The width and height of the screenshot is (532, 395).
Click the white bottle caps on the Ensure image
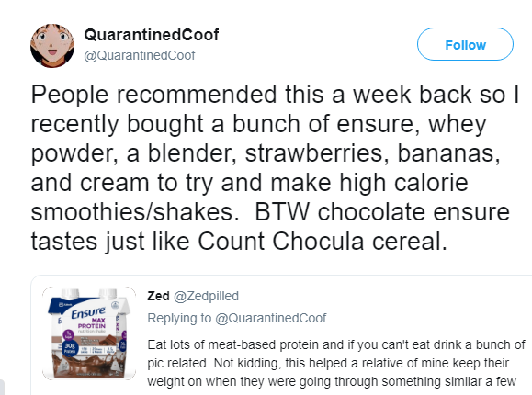pos(89,294)
